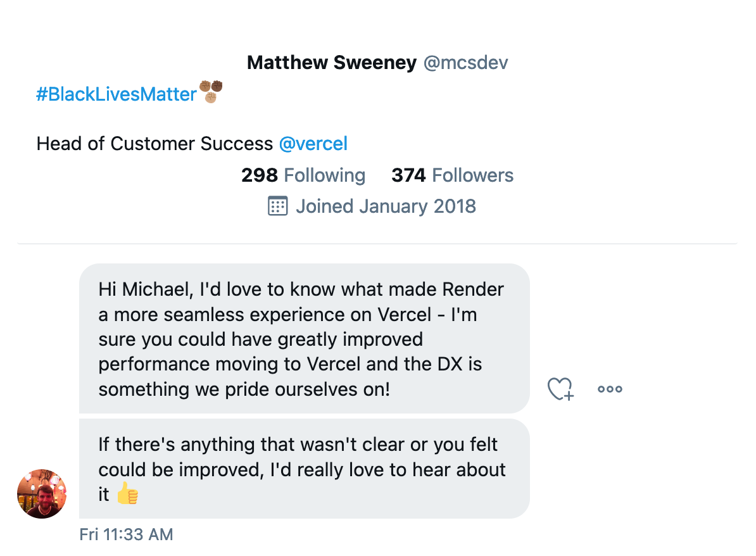Open the #BlackLivesMatter hashtag
This screenshot has height=556, width=756.
[117, 94]
